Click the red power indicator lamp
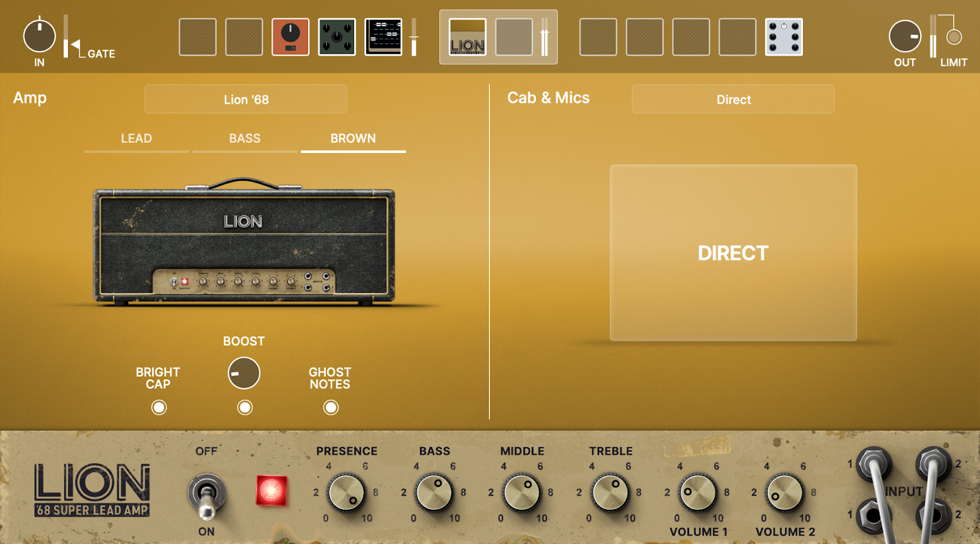Viewport: 980px width, 544px height. 271,491
